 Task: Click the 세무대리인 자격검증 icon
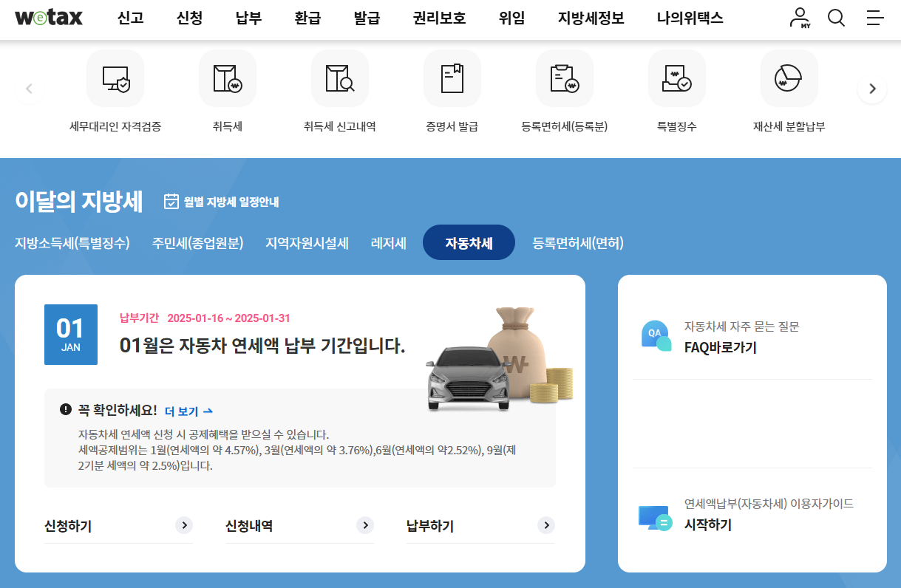pyautogui.click(x=115, y=78)
